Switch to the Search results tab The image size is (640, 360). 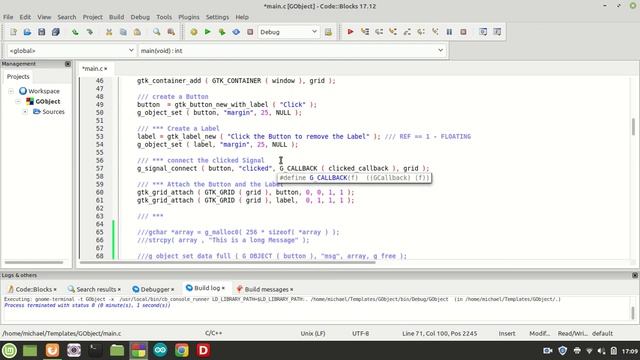pyautogui.click(x=94, y=289)
